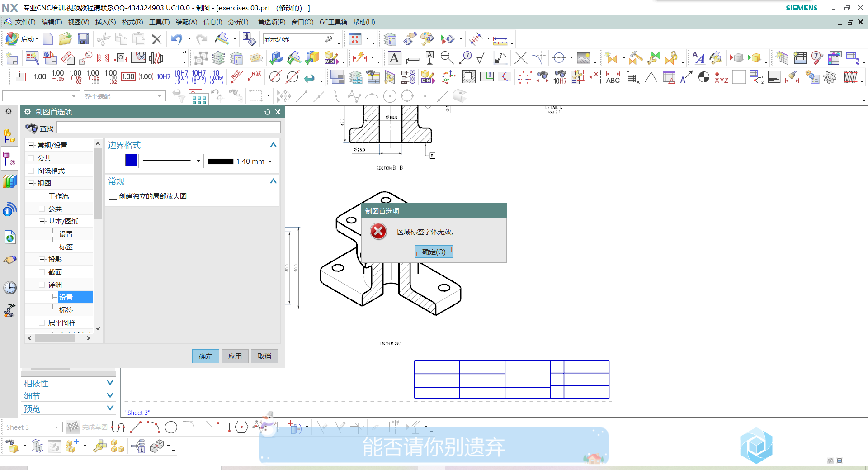Click the ABC text annotation icon
The image size is (868, 470).
[613, 78]
